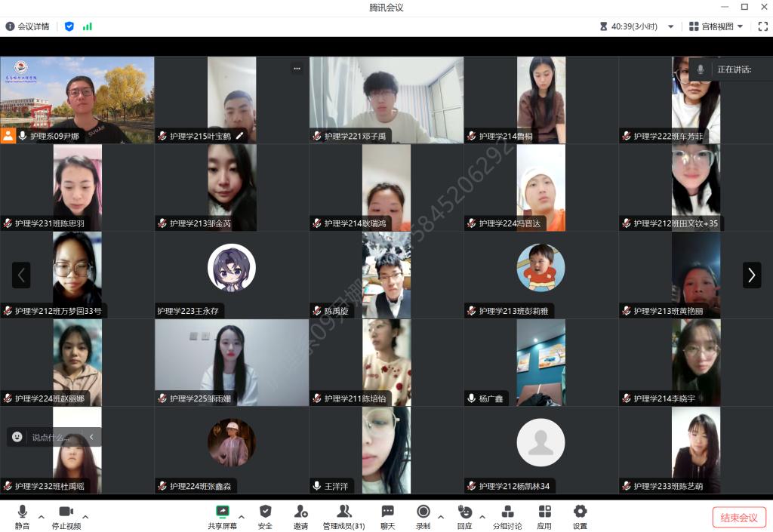
Task: Click 会议详情 meeting info
Action: point(28,26)
